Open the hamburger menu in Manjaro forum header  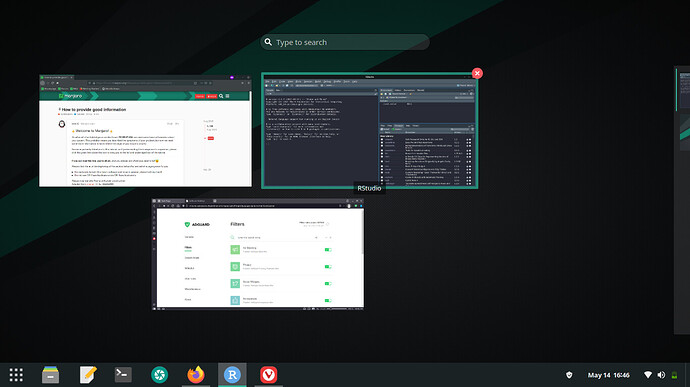pos(228,96)
